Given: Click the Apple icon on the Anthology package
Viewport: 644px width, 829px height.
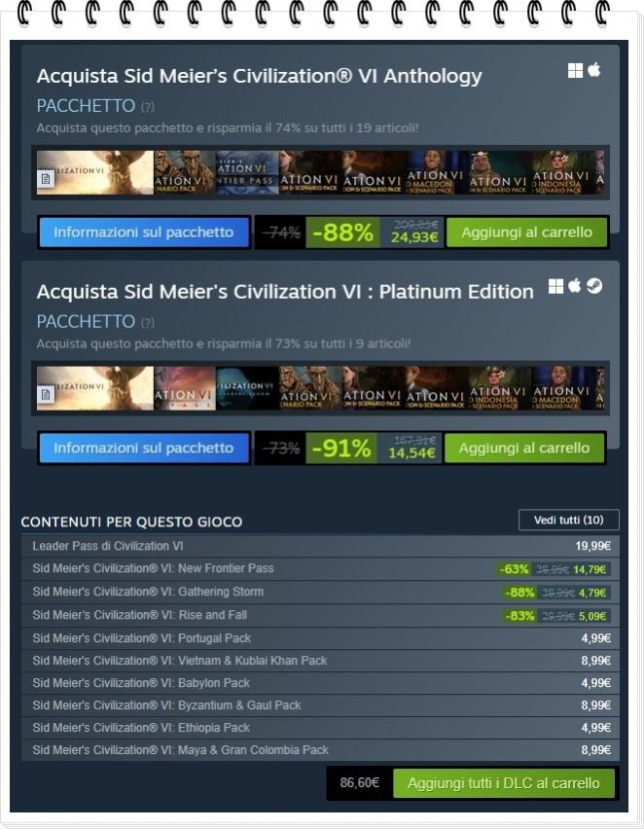Looking at the screenshot, I should click(x=594, y=70).
